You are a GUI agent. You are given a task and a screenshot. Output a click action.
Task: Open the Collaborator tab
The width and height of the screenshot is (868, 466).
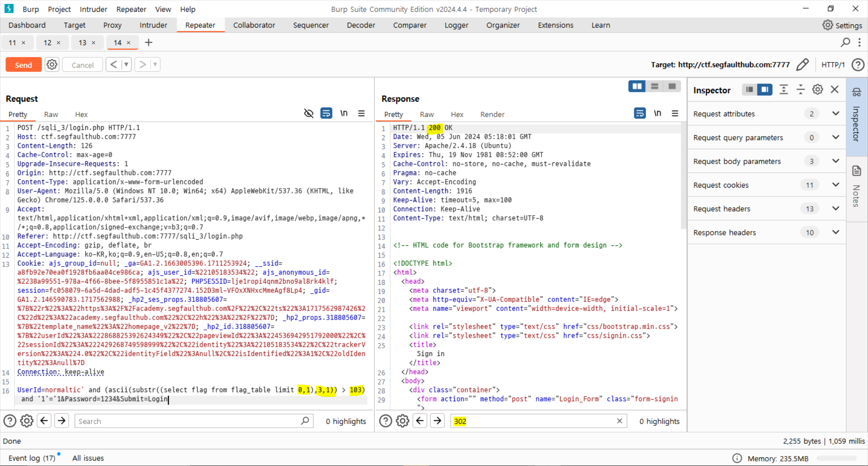[254, 25]
